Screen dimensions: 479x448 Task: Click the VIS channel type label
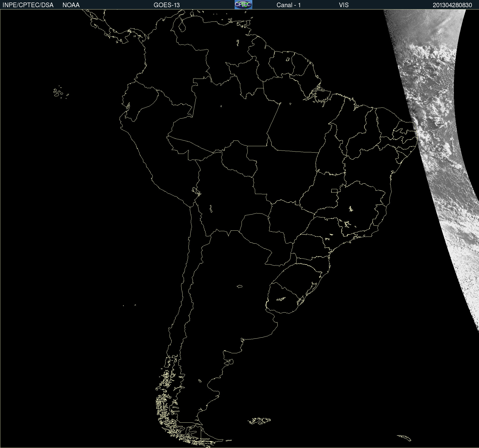(x=344, y=5)
